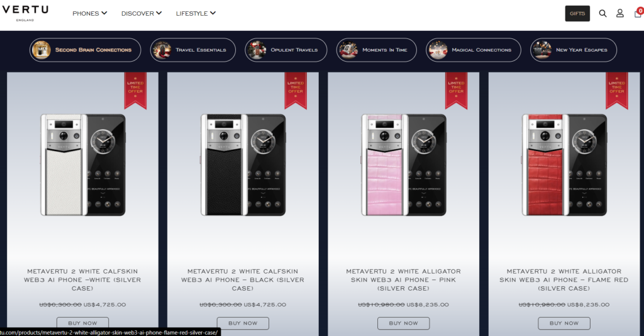The image size is (644, 336).
Task: Expand the Discover dropdown menu
Action: pos(142,14)
